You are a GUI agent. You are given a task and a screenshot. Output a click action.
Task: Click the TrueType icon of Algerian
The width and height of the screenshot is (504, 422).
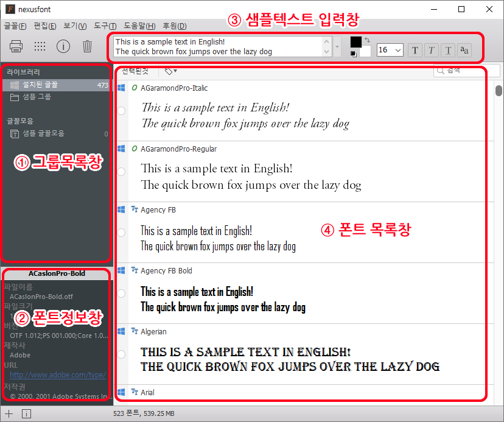click(x=135, y=331)
